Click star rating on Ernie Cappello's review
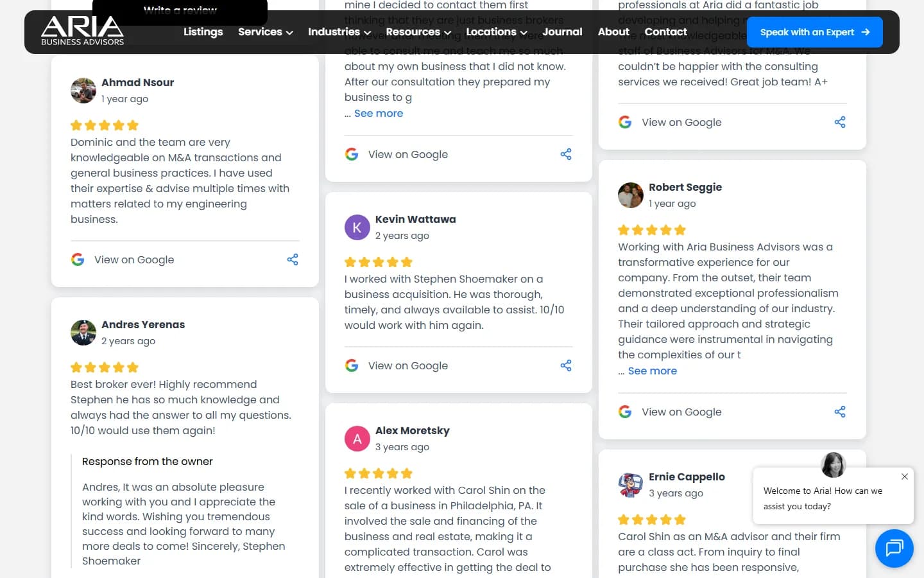The height and width of the screenshot is (578, 924). (652, 520)
